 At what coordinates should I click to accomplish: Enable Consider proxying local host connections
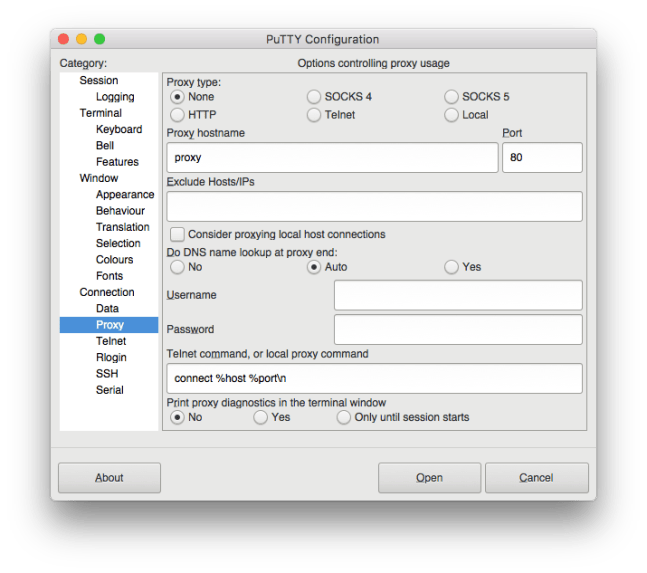click(178, 234)
